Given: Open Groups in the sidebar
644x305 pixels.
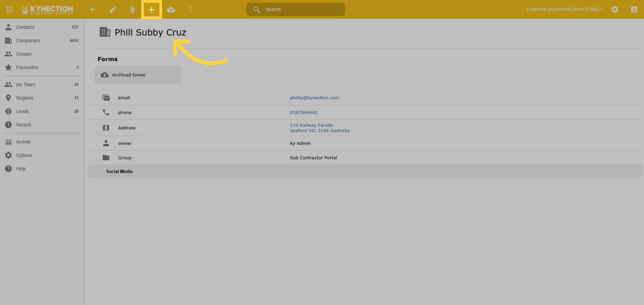Looking at the screenshot, I should 42,54.
